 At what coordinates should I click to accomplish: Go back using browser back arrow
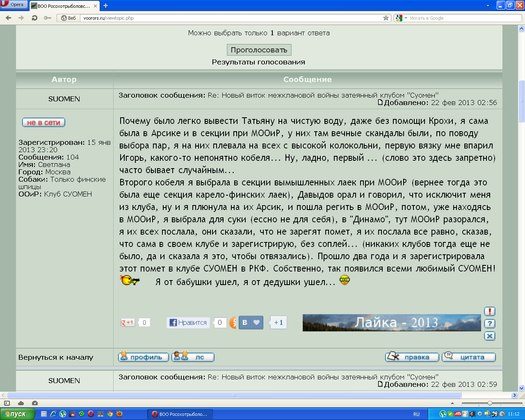pos(9,18)
